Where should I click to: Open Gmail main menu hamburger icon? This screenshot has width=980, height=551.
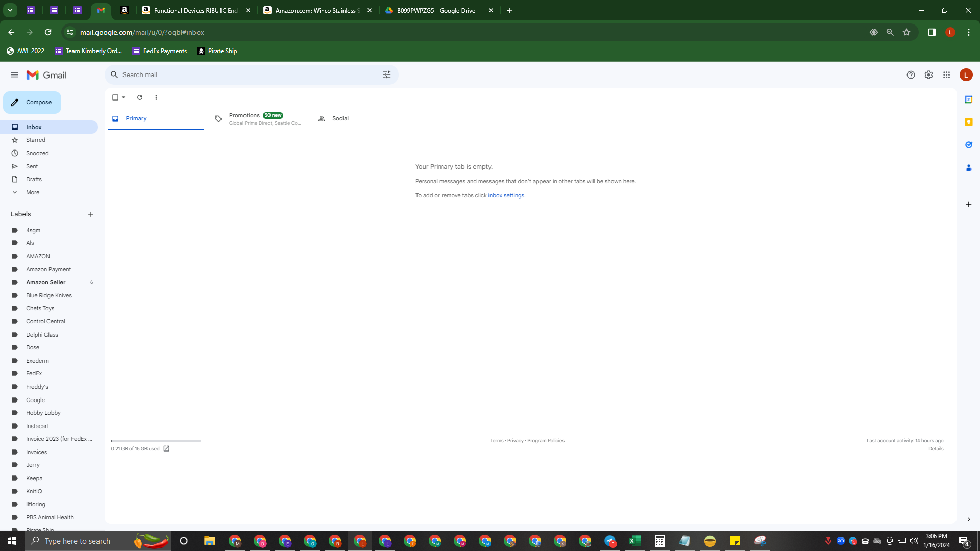click(14, 75)
